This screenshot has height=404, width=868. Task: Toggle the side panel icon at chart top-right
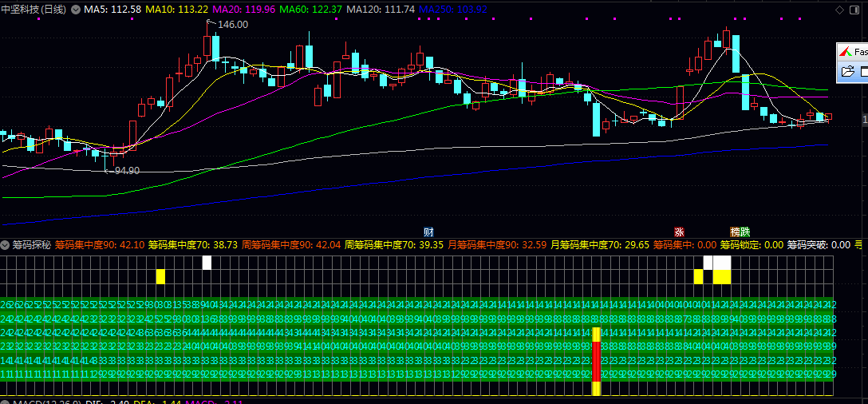tap(856, 10)
